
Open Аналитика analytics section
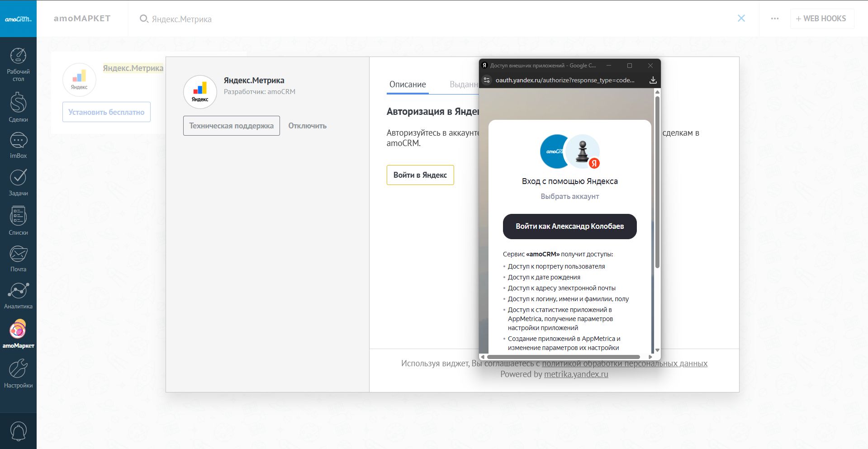(18, 295)
